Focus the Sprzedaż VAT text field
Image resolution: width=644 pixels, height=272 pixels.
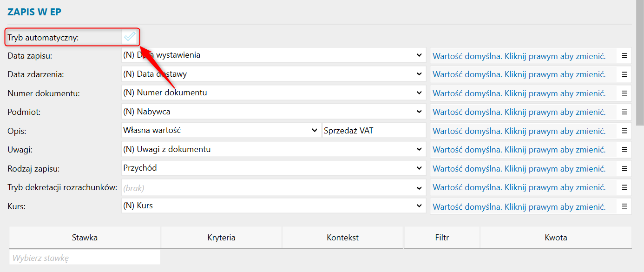(x=374, y=130)
